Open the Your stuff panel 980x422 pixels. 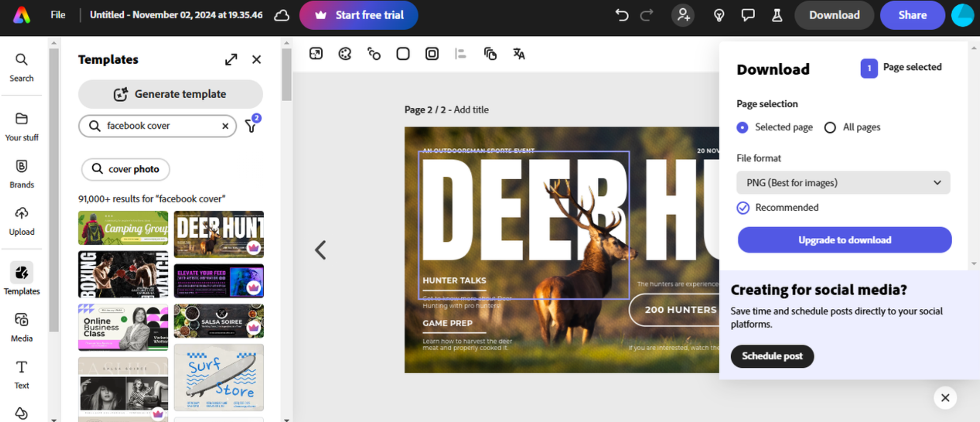(21, 125)
